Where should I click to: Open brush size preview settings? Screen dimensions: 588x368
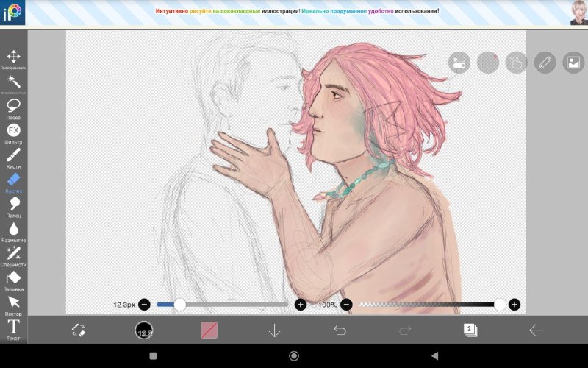pos(143,330)
